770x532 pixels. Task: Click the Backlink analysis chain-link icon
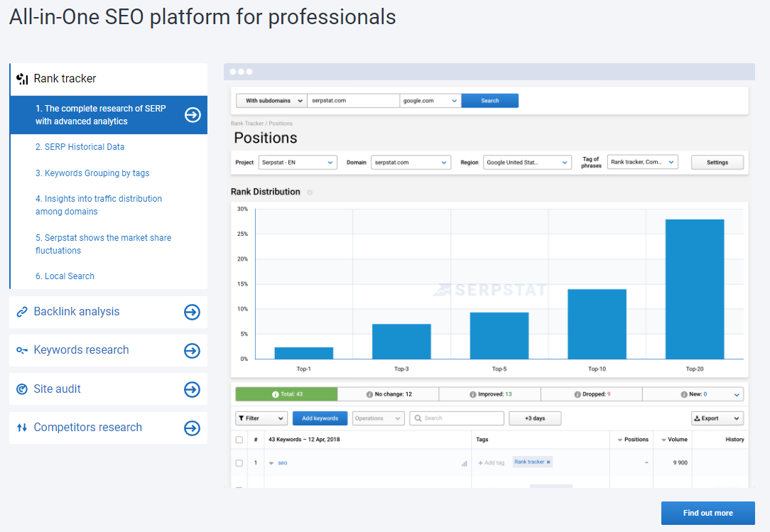tap(21, 312)
